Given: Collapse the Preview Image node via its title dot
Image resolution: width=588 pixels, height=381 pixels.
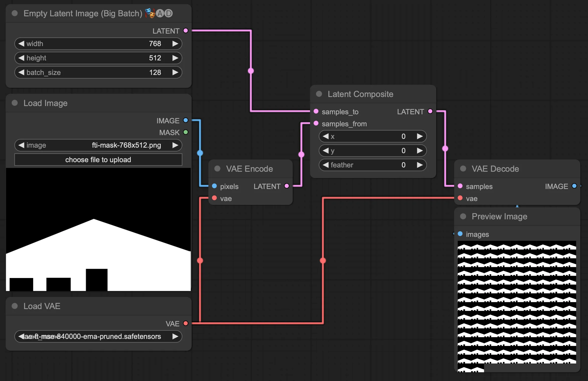Looking at the screenshot, I should (463, 216).
